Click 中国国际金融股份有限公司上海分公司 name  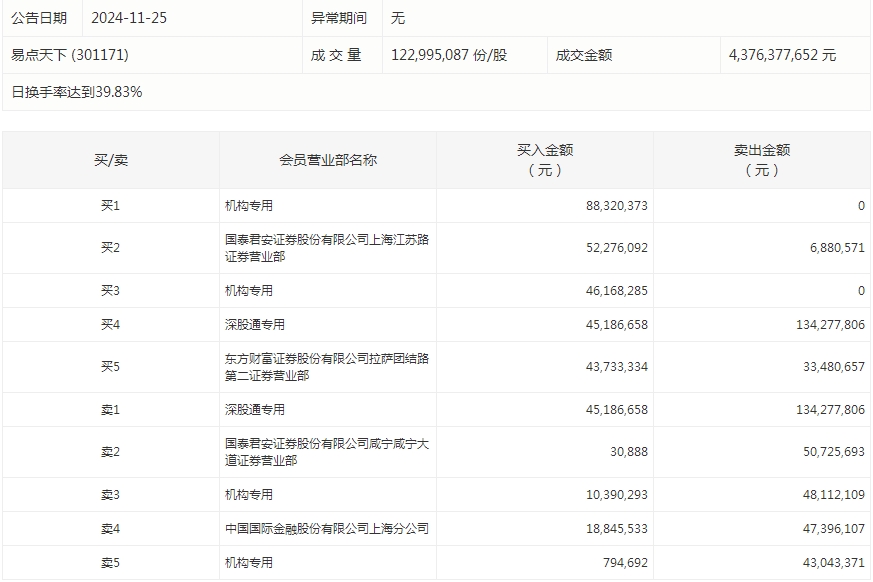tap(327, 529)
